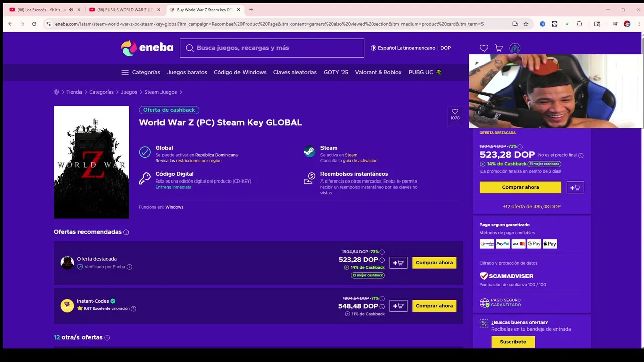Bookmark this page with the star icon
Image resolution: width=644 pixels, height=362 pixels.
(526, 24)
